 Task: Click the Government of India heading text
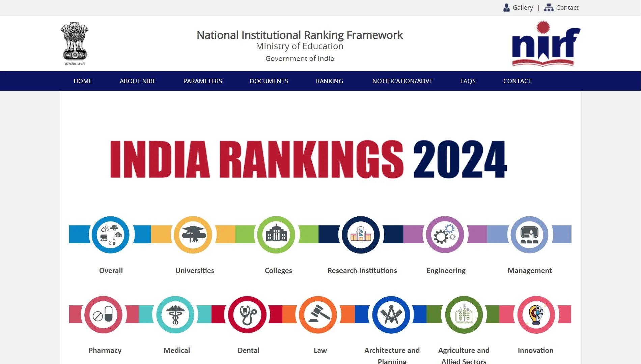click(300, 58)
